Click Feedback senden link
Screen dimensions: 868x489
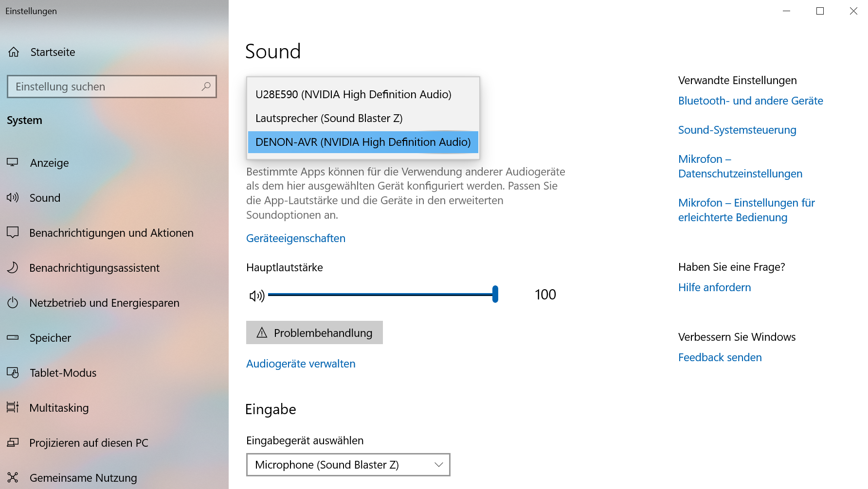point(720,357)
